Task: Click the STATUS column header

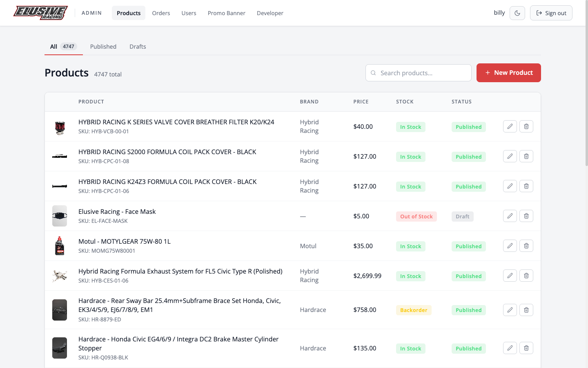Action: pyautogui.click(x=461, y=102)
